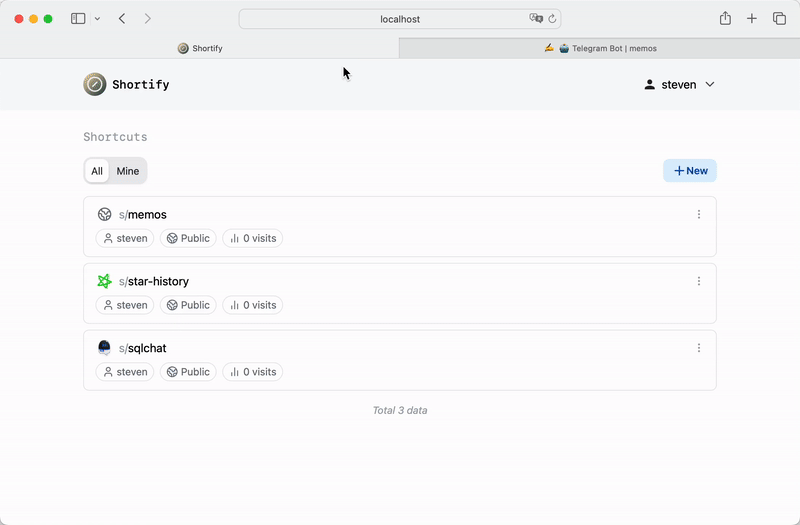
Task: Expand the steven user dropdown
Action: tap(680, 85)
